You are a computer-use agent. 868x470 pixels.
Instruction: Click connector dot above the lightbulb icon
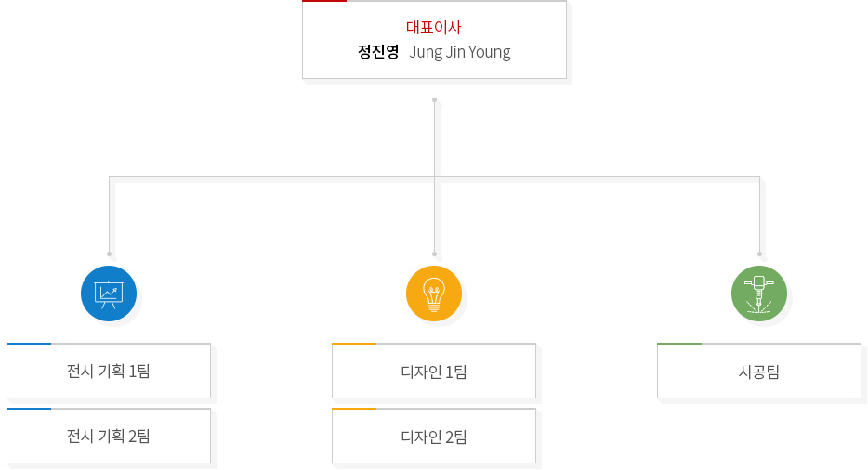tap(434, 254)
